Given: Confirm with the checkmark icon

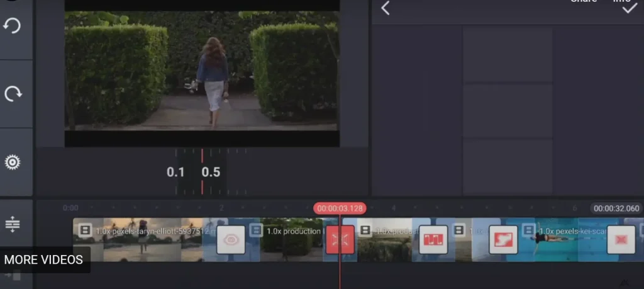Looking at the screenshot, I should [x=630, y=8].
